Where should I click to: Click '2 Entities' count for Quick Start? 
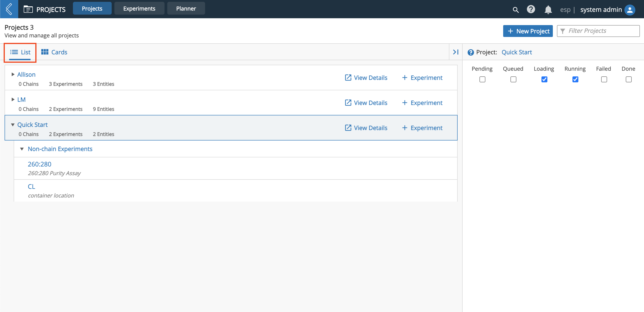click(103, 134)
